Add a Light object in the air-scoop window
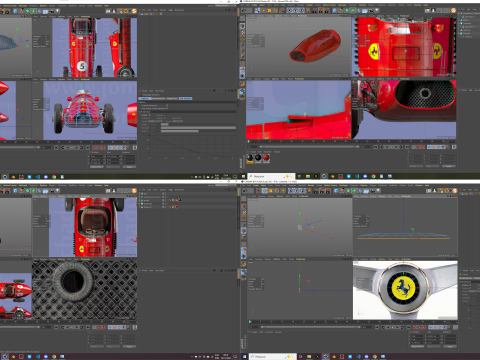This screenshot has height=360, width=480. click(x=377, y=10)
